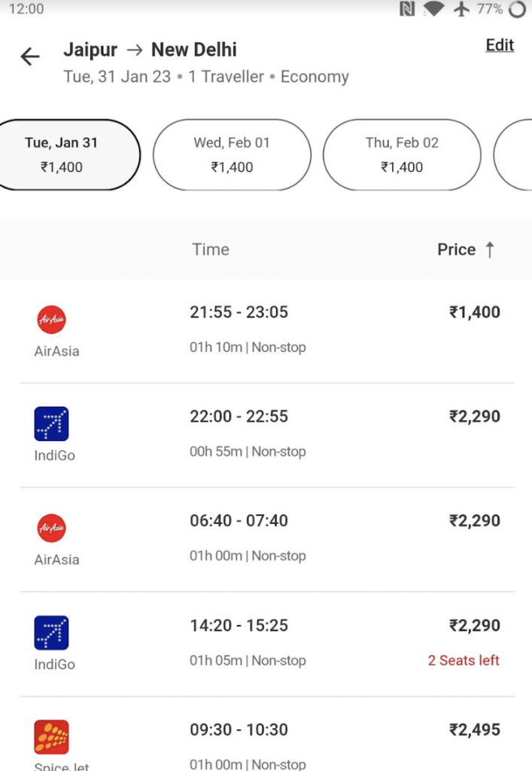Click the AirAsia logo for 21:55 flight
The width and height of the screenshot is (532, 771).
[x=52, y=319]
